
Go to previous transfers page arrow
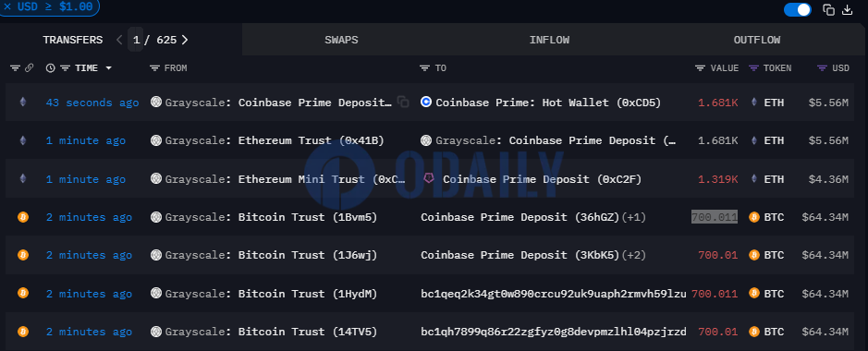click(x=119, y=40)
